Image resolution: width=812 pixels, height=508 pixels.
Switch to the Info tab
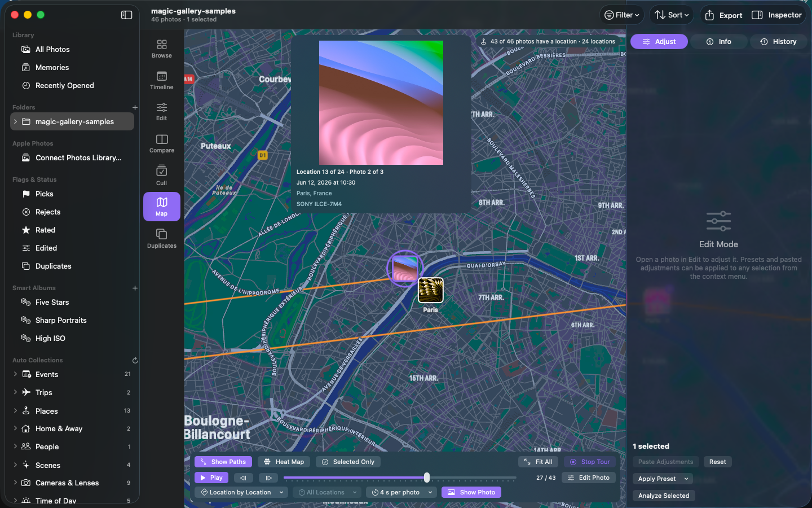pos(719,42)
